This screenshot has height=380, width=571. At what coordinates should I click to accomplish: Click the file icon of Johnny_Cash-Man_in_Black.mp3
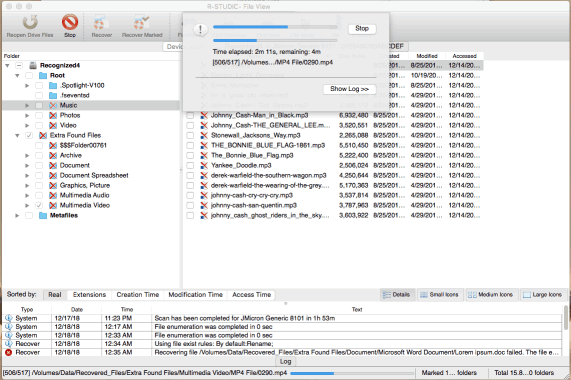pyautogui.click(x=204, y=115)
